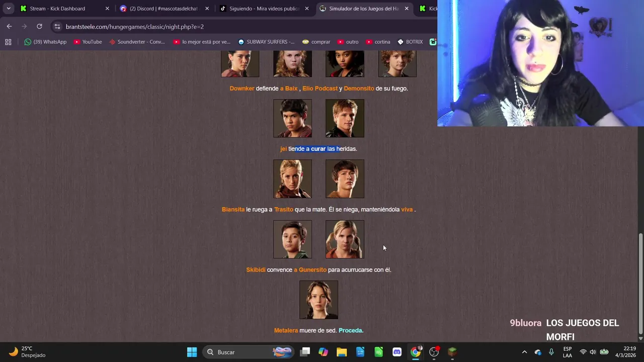The height and width of the screenshot is (362, 644).
Task: Open File Explorer from the taskbar
Action: click(342, 352)
